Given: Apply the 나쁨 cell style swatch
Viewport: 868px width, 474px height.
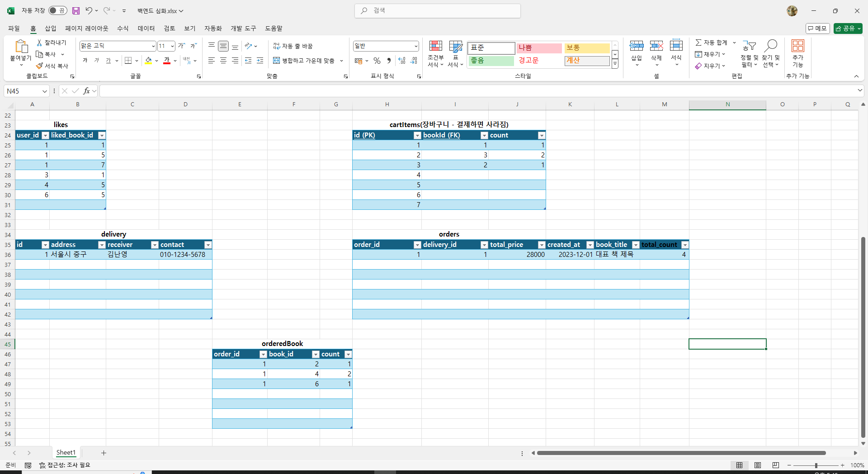Looking at the screenshot, I should [539, 48].
